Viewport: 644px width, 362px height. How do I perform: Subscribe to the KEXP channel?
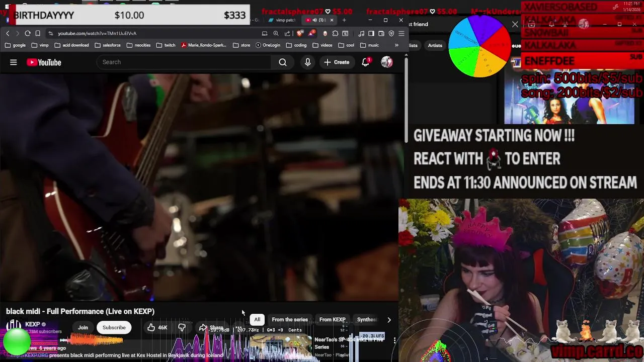114,328
